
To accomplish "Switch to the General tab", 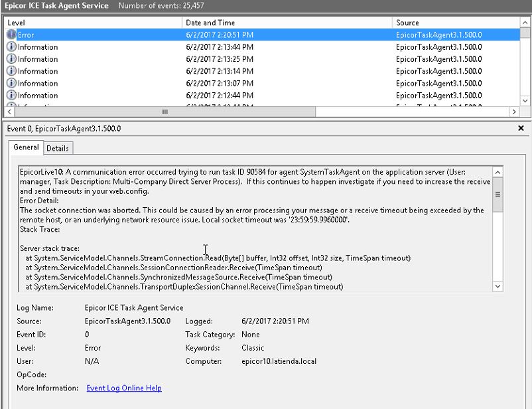I will [26, 147].
